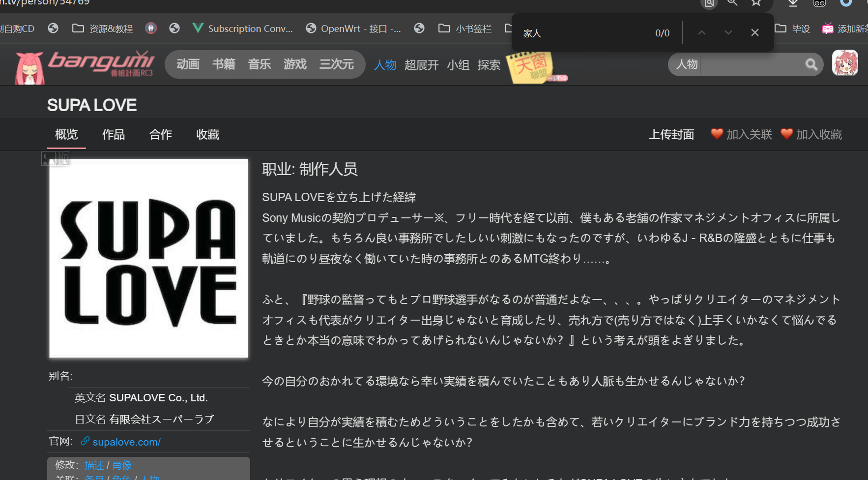Edit 描述 via the 修改 link
The width and height of the screenshot is (868, 480).
(94, 465)
